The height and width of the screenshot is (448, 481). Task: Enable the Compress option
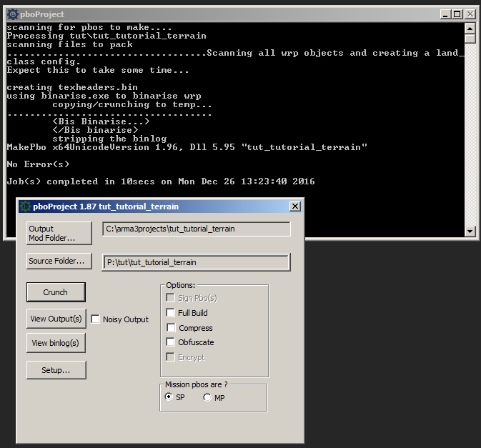pos(170,328)
